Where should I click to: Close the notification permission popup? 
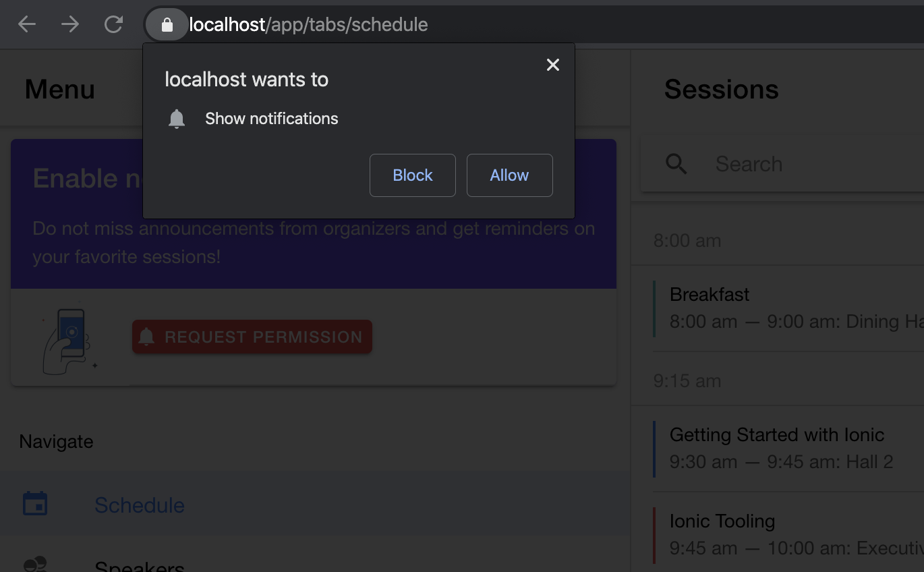click(553, 65)
